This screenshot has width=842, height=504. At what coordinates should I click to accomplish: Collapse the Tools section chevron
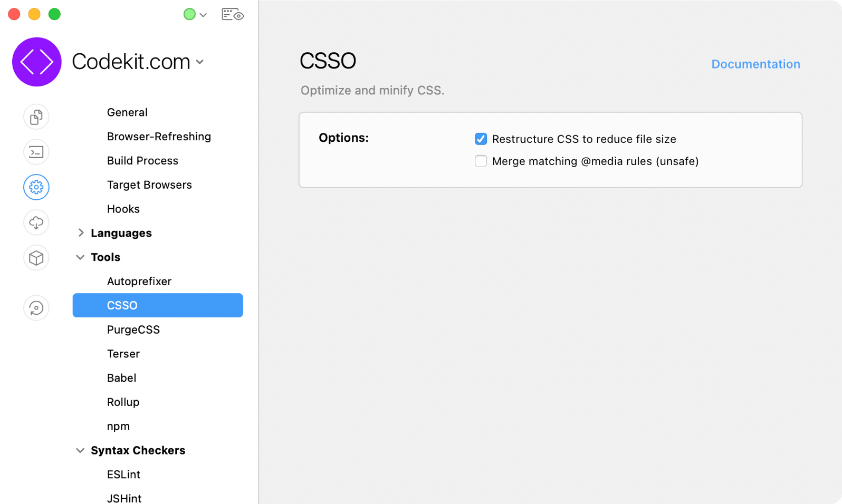80,257
